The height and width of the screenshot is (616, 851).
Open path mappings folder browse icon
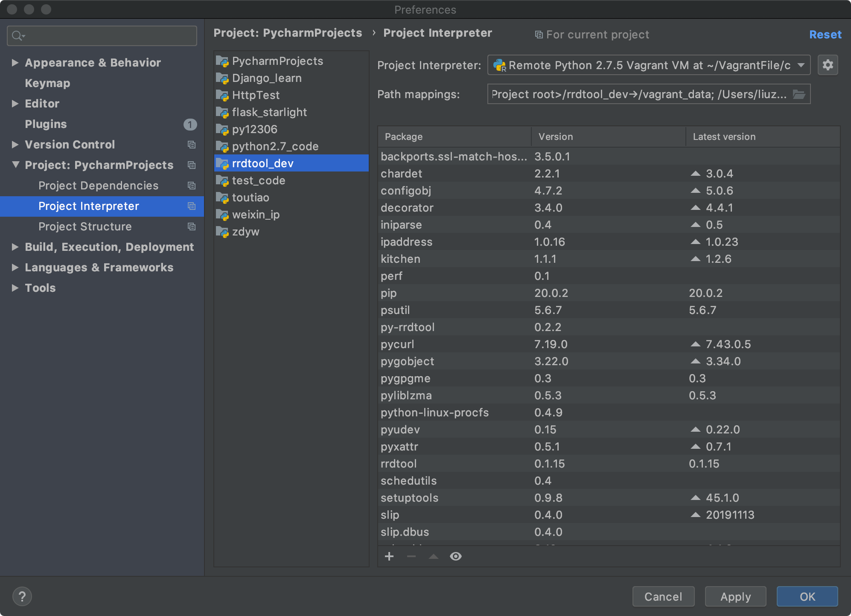(799, 94)
